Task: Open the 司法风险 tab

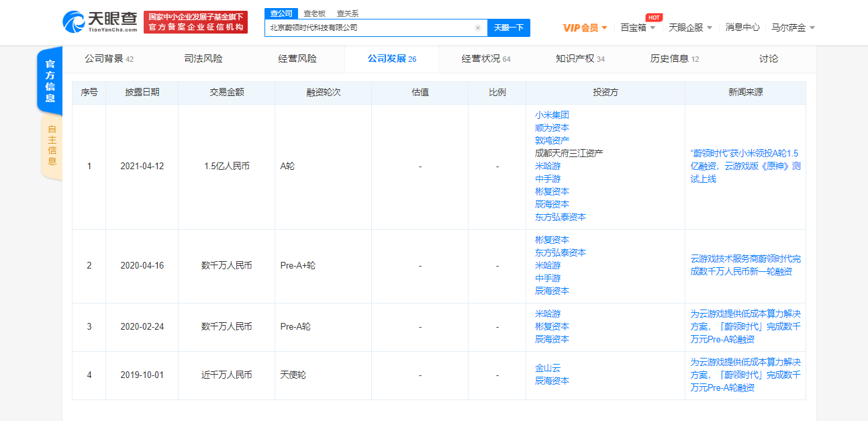Action: [x=203, y=59]
